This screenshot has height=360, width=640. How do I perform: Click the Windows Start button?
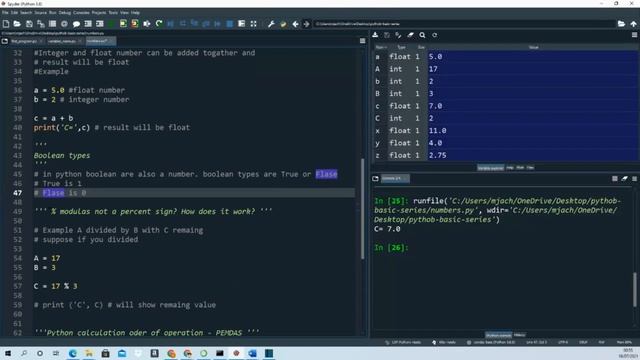click(x=7, y=353)
